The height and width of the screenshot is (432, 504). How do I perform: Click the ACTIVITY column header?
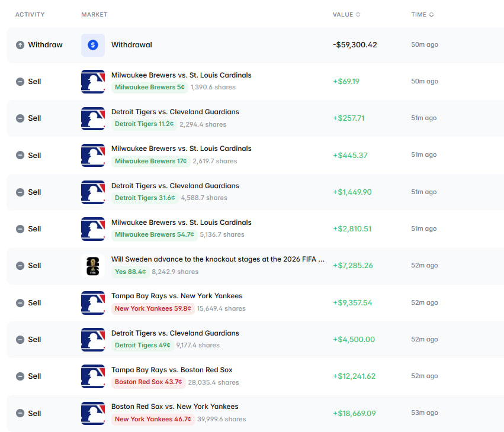coord(30,14)
